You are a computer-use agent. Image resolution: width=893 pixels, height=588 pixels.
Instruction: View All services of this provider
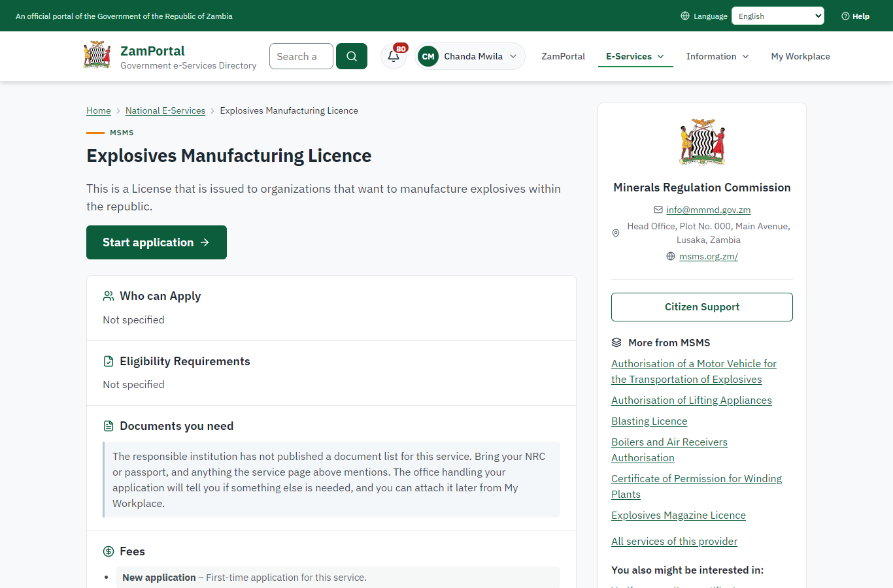pos(674,542)
